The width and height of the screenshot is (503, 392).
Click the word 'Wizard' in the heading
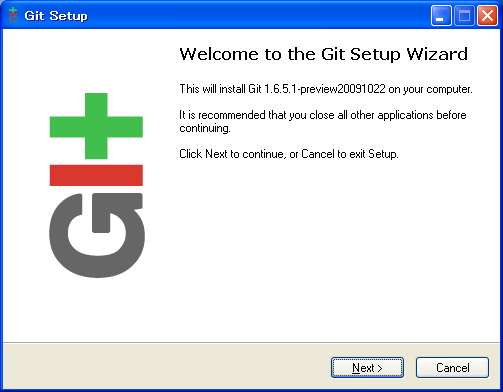click(x=437, y=54)
